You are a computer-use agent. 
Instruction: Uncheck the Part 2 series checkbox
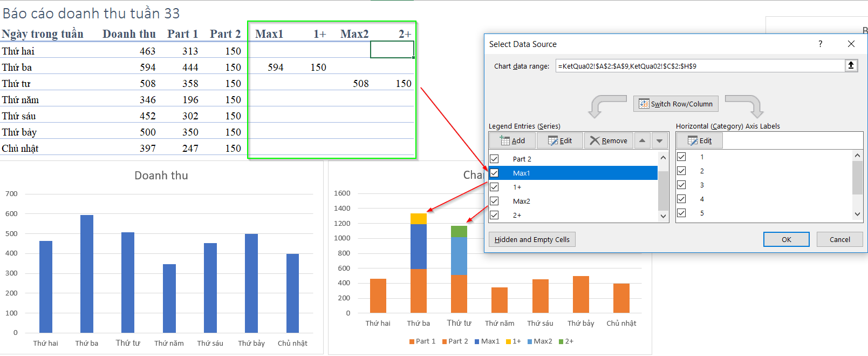pos(494,159)
